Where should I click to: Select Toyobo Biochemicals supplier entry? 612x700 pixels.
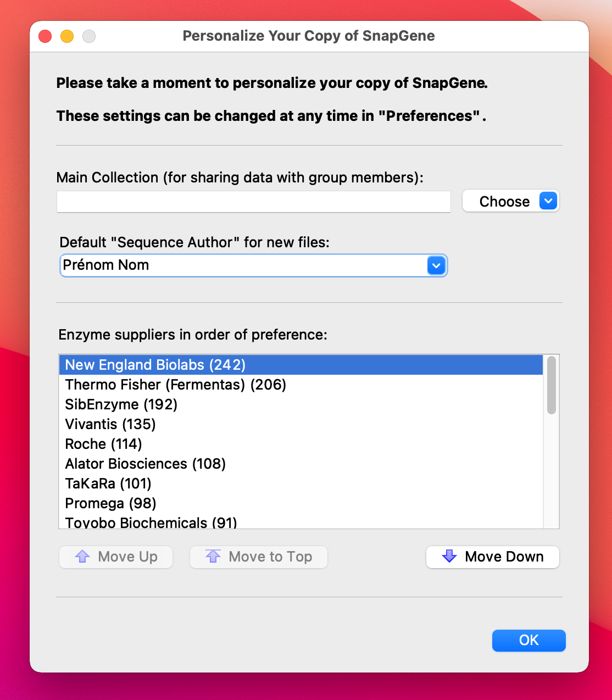[x=151, y=522]
